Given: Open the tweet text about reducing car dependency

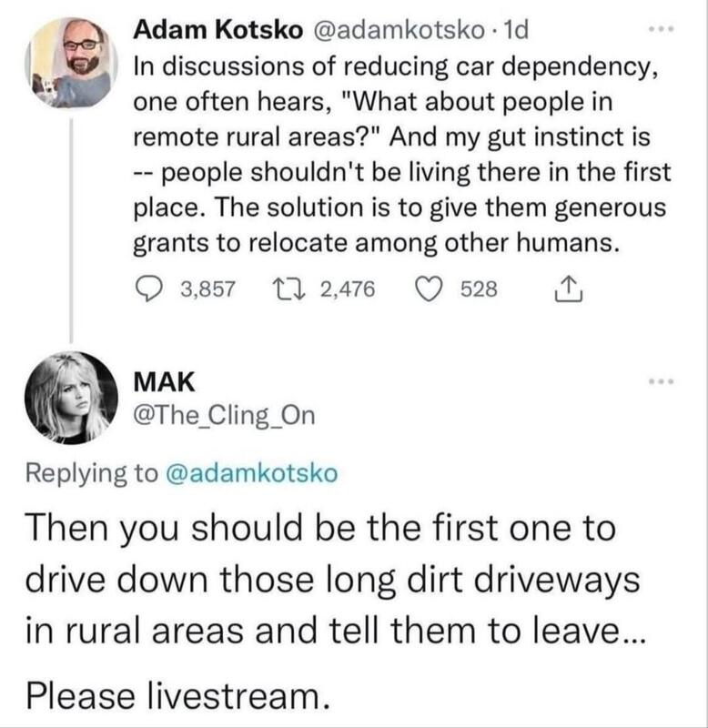Looking at the screenshot, I should coord(400,155).
